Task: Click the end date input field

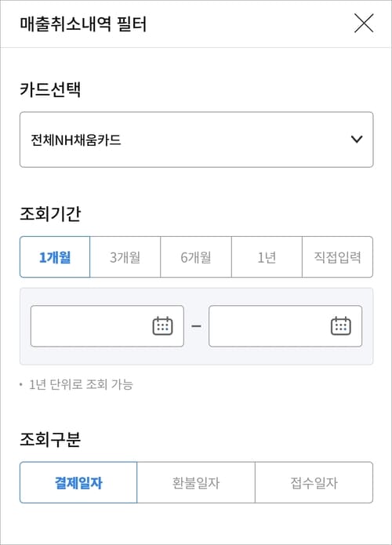Action: (285, 326)
